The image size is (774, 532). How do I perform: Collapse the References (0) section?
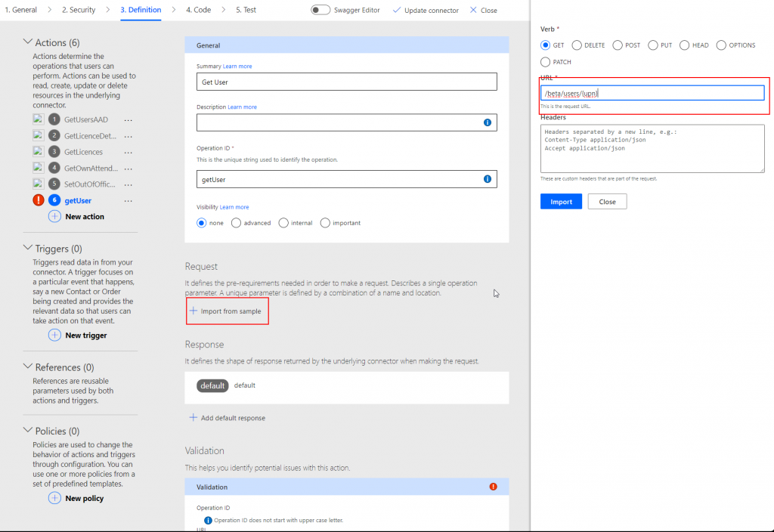(28, 367)
